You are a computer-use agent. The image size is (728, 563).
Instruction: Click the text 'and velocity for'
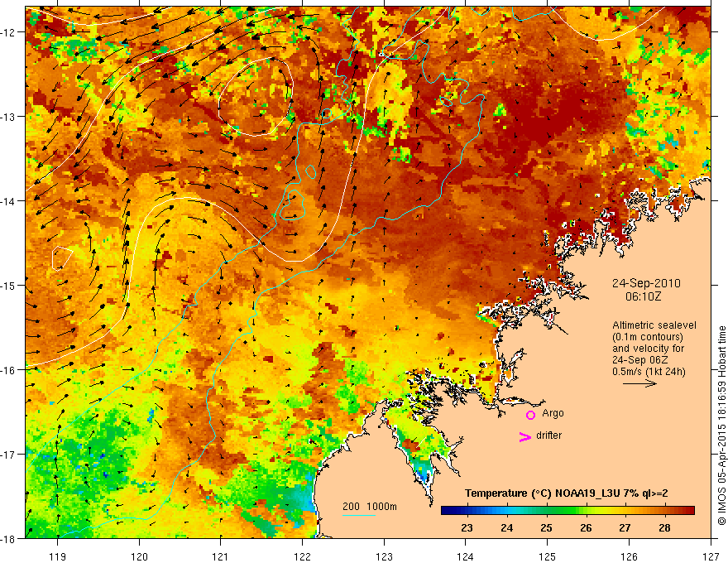[x=648, y=349]
